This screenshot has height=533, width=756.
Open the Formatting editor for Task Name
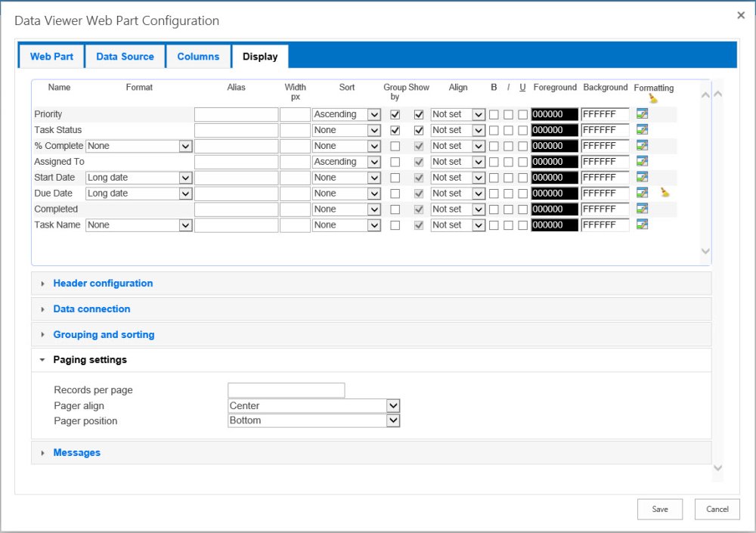coord(642,225)
